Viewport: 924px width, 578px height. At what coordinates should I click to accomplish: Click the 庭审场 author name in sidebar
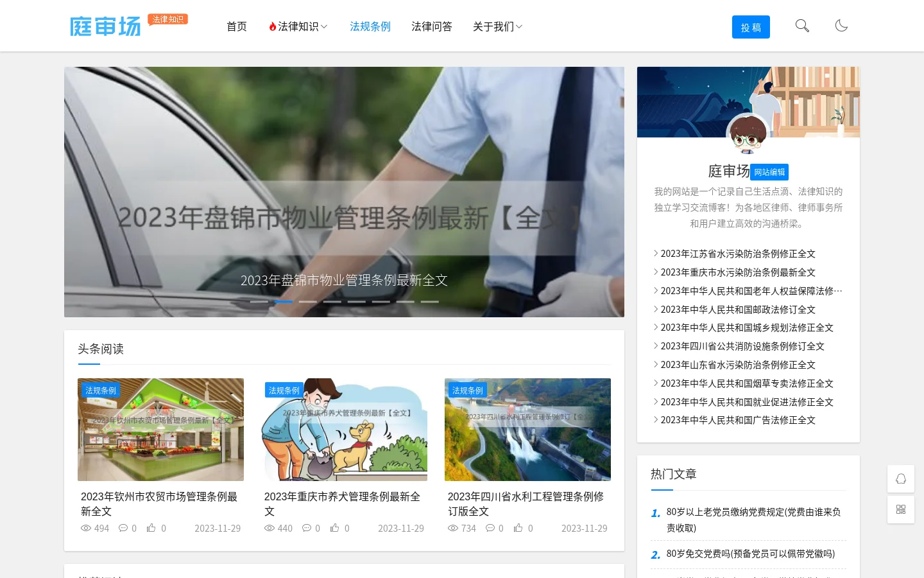pos(729,171)
